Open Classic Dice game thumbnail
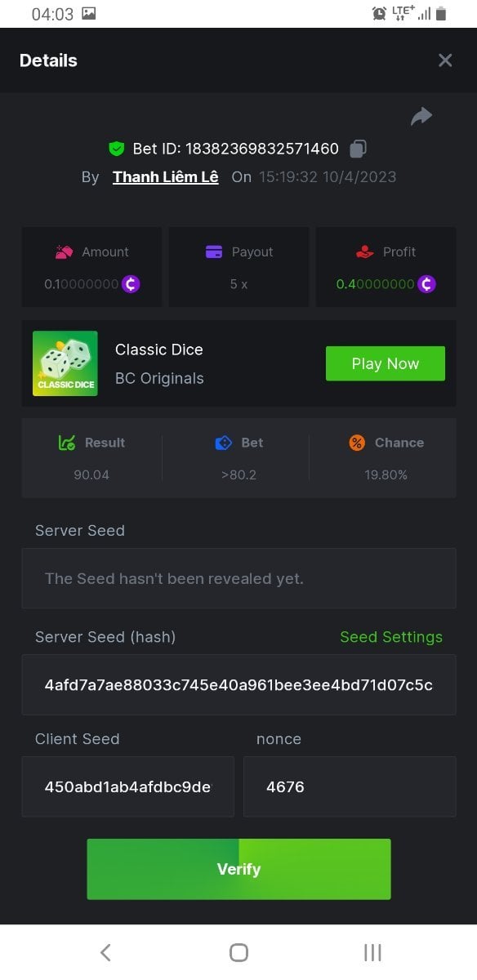 [65, 363]
